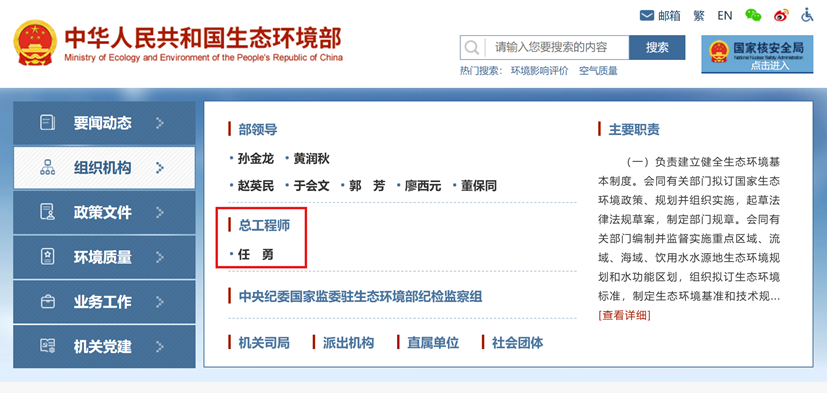Open leader 郭芳 profile
The width and height of the screenshot is (827, 393).
[x=367, y=186]
